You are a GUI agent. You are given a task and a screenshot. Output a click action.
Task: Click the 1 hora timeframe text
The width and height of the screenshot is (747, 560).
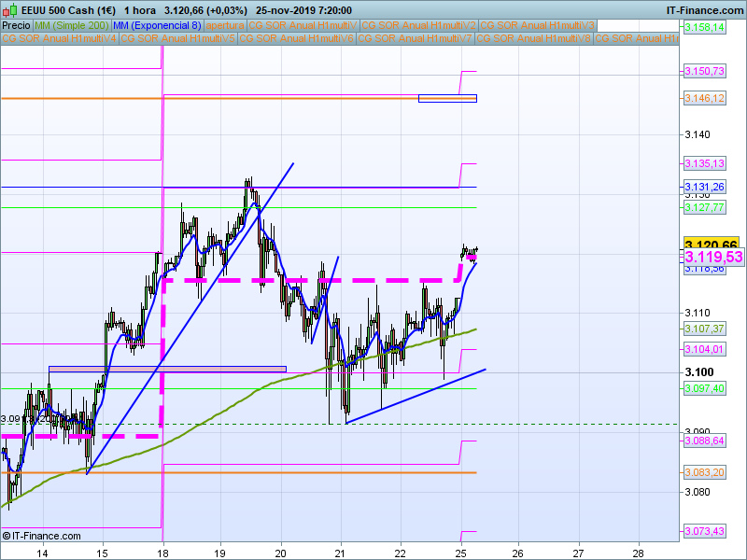141,10
